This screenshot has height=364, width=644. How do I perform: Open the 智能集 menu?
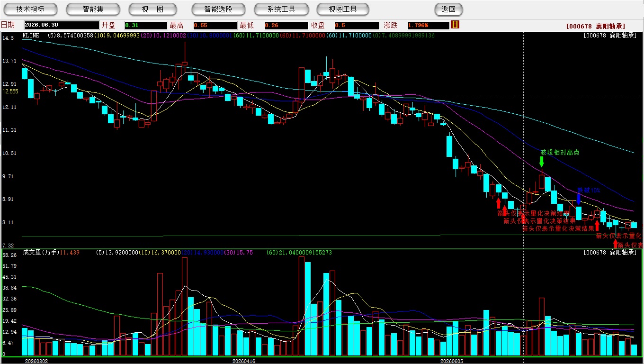click(x=93, y=9)
